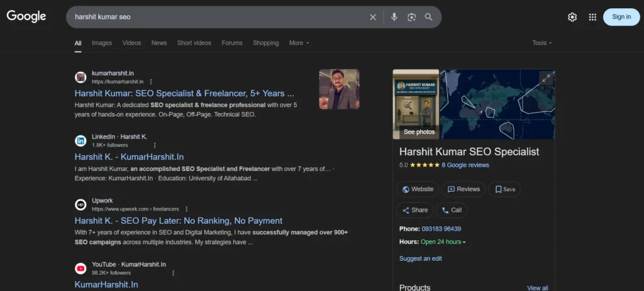644x291 pixels.
Task: Switch to the News tab
Action: pos(159,43)
